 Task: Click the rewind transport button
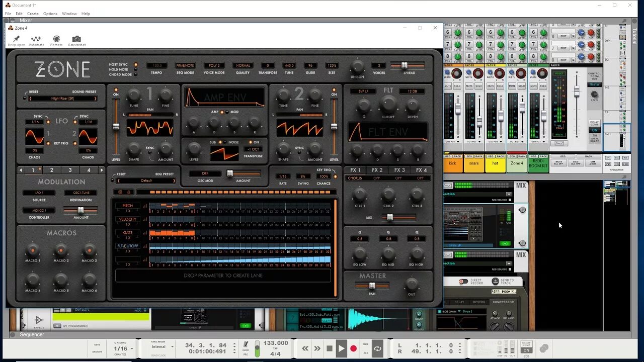coord(305,348)
